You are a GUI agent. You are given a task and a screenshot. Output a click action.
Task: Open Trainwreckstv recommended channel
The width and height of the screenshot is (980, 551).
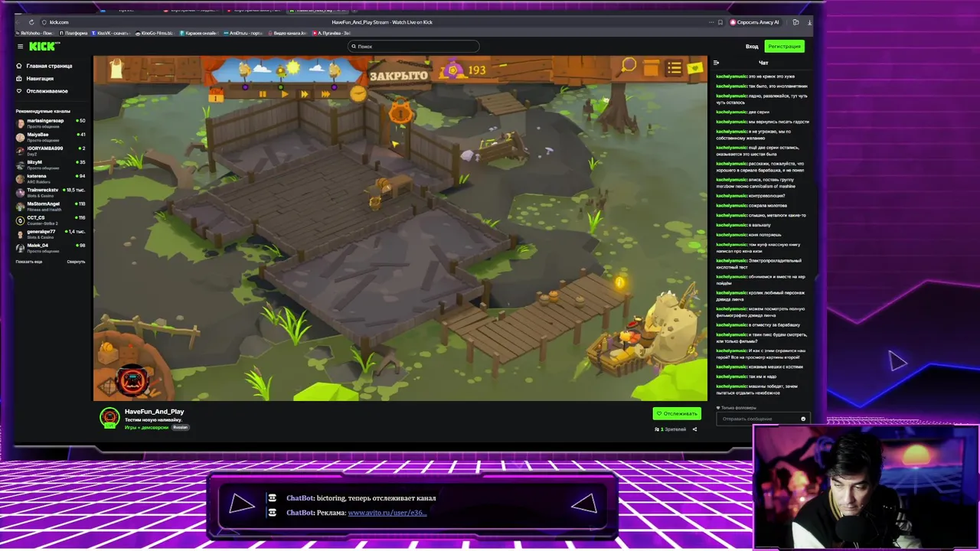51,191
